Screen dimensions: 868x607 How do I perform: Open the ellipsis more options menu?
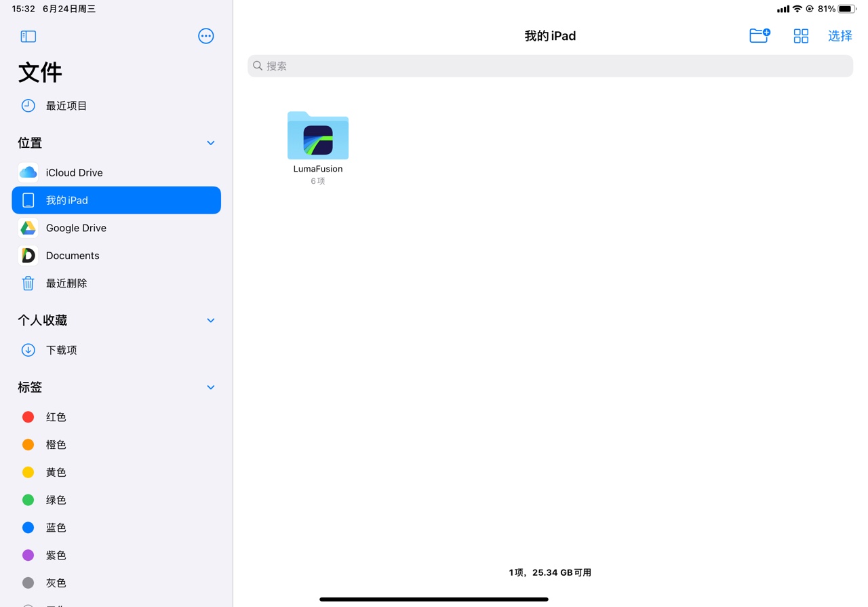205,36
